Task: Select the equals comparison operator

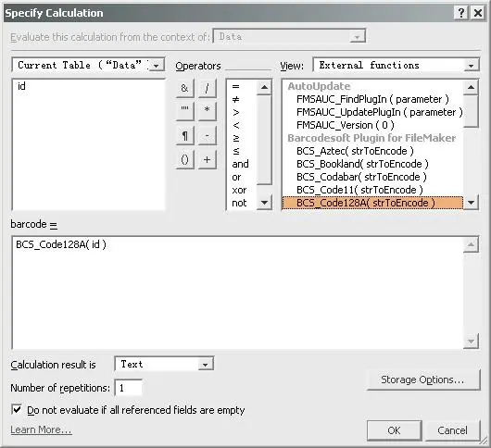Action: (x=236, y=86)
